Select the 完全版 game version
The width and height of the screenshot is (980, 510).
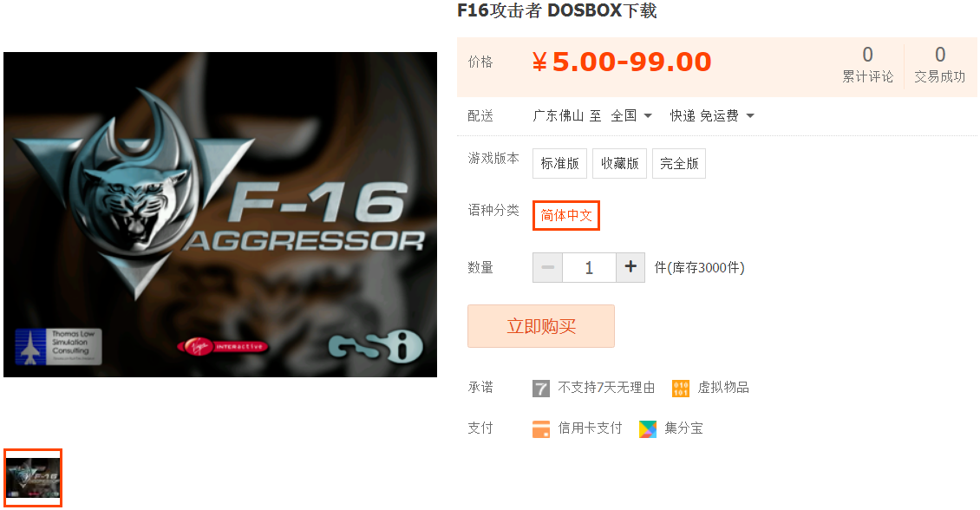pos(679,164)
